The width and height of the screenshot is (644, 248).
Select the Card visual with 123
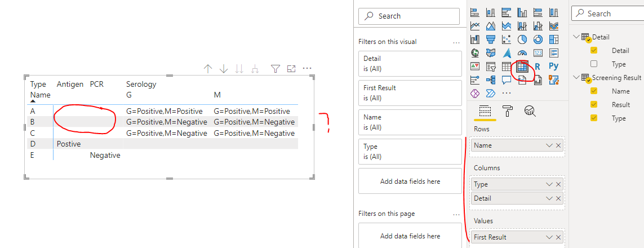[x=538, y=52]
